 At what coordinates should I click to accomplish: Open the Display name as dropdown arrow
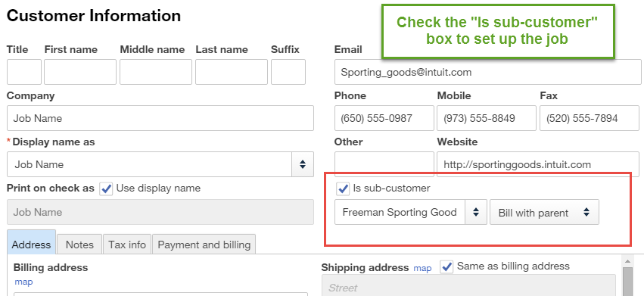303,164
